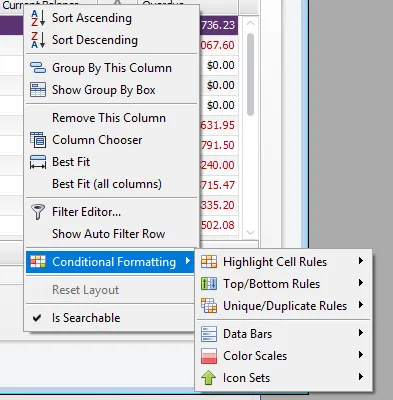Click the Filter Editor funnel icon
Image resolution: width=393 pixels, height=400 pixels.
click(x=38, y=212)
